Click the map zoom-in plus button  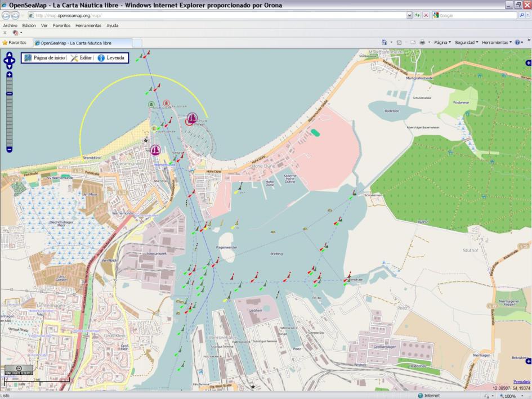(x=10, y=75)
